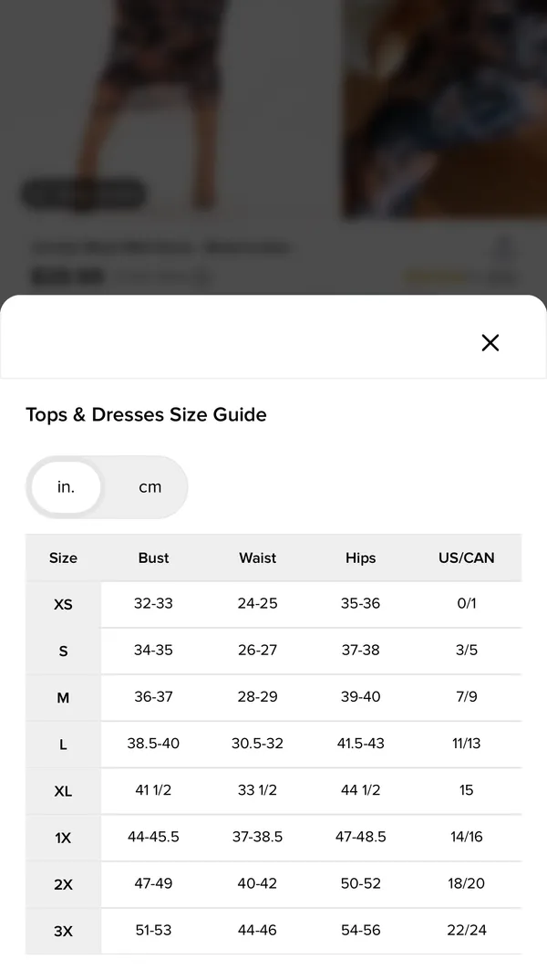Click waist value 30.5-32
This screenshot has width=547, height=980.
tap(257, 744)
